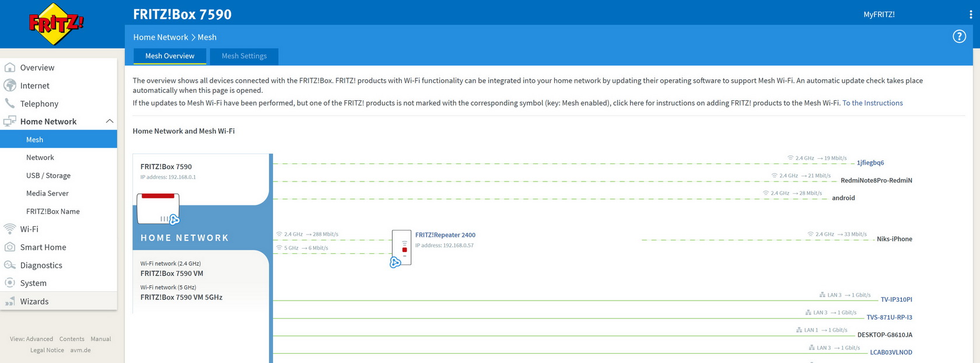Screen dimensions: 980x363
Task: Click the Mesh symbol on FRITZ!Box router
Action: click(174, 219)
